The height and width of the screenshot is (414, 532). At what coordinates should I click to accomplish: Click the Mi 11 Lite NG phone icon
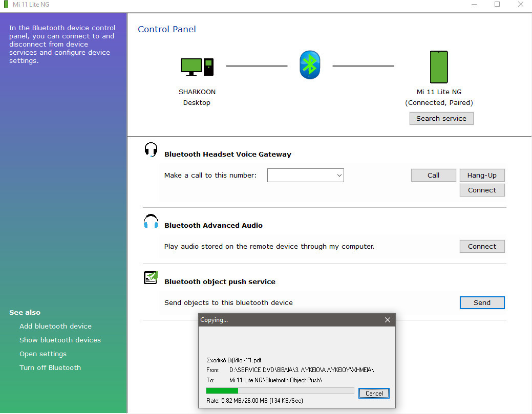pyautogui.click(x=439, y=67)
